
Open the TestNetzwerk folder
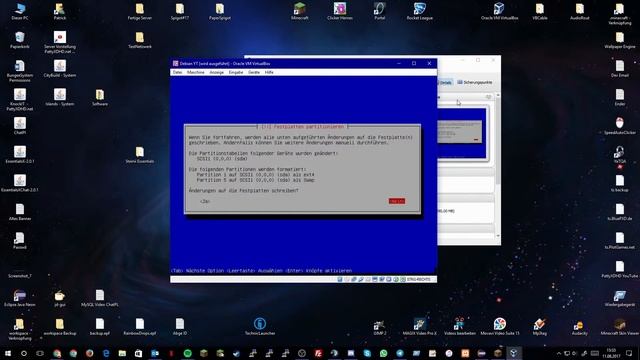(x=140, y=40)
